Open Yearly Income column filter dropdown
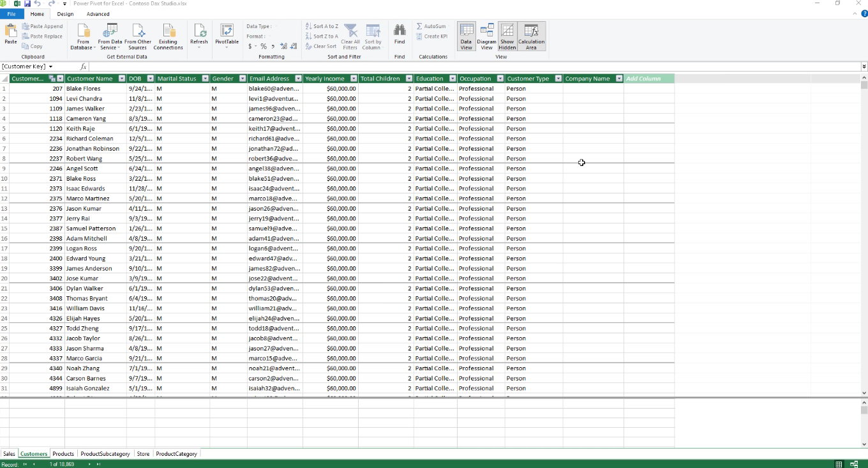This screenshot has height=468, width=868. (x=354, y=79)
